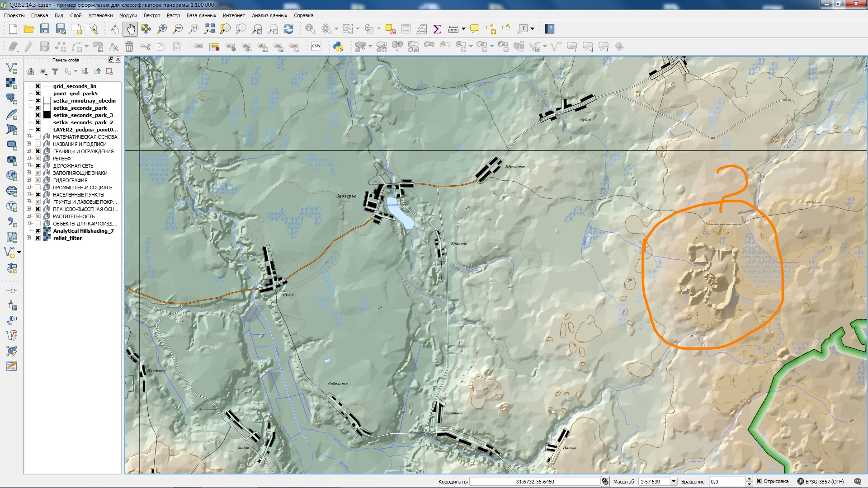Toggle visibility of grid_seconds_lin layer
Viewport: 868px width, 488px height.
click(x=38, y=86)
